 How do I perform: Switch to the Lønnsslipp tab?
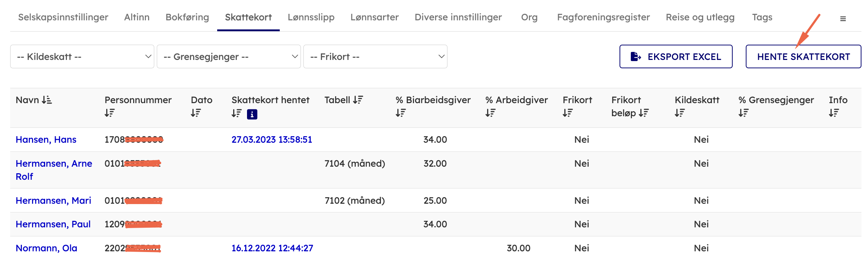coord(311,17)
